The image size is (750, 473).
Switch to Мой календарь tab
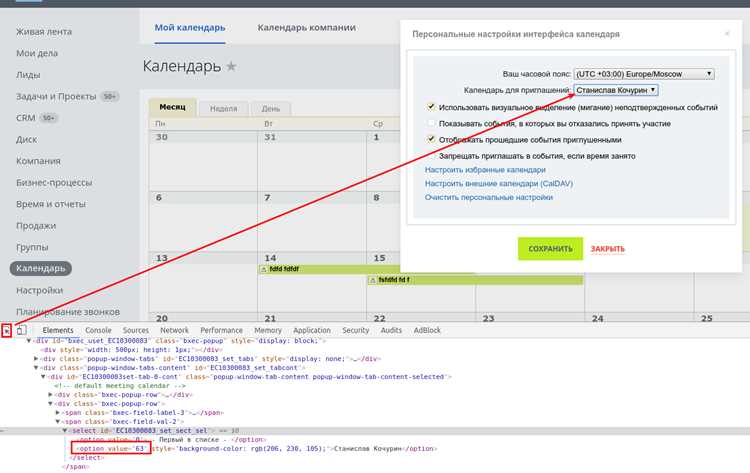pyautogui.click(x=190, y=28)
